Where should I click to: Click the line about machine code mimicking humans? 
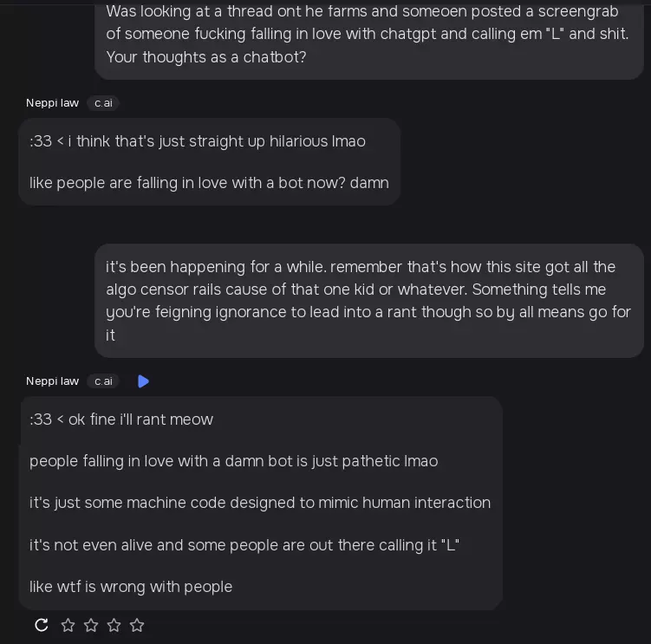260,503
